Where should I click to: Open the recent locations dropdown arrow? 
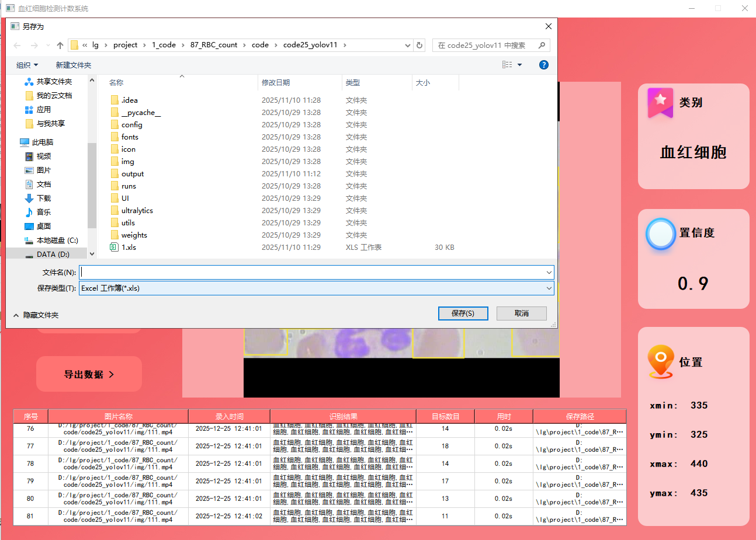(x=48, y=45)
